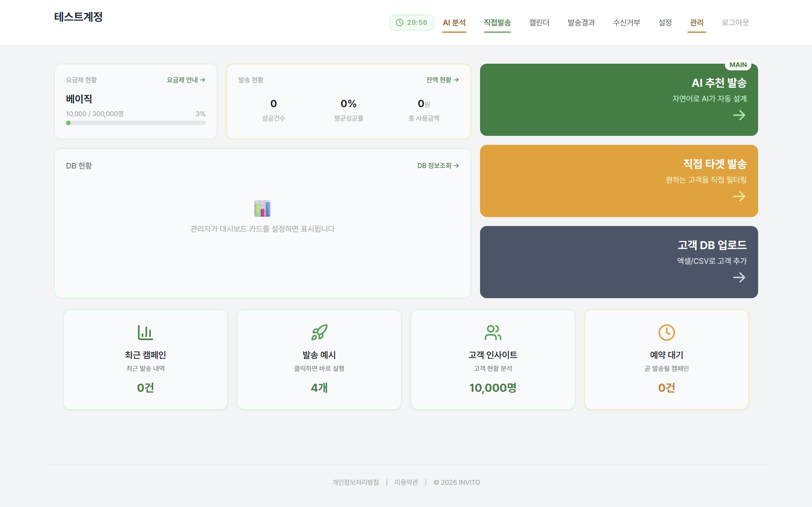Click the rocket icon in 발송 예시 card
This screenshot has width=812, height=507.
pyautogui.click(x=319, y=332)
